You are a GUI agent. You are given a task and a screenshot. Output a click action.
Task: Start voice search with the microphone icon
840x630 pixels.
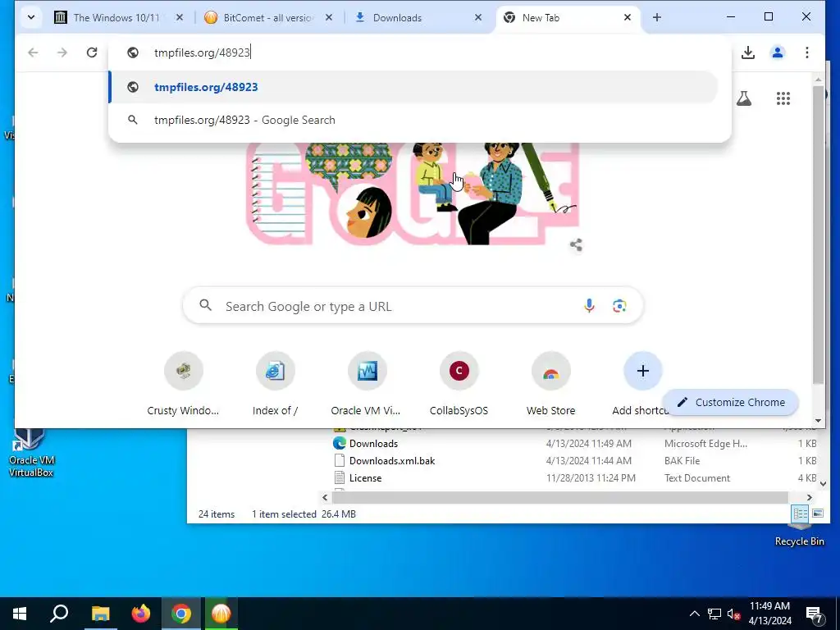pyautogui.click(x=589, y=306)
